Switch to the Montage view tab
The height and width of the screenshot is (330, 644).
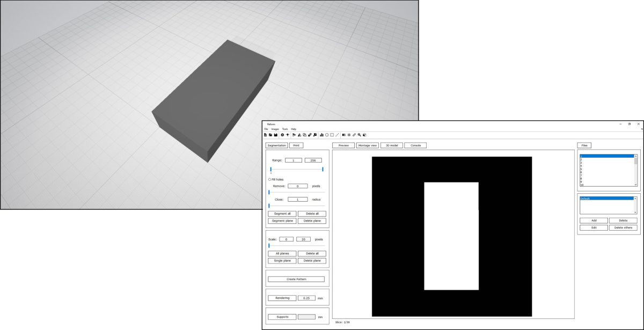click(x=368, y=145)
